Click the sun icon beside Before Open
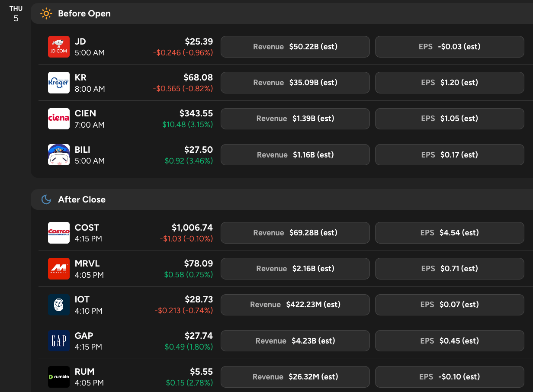 [46, 13]
